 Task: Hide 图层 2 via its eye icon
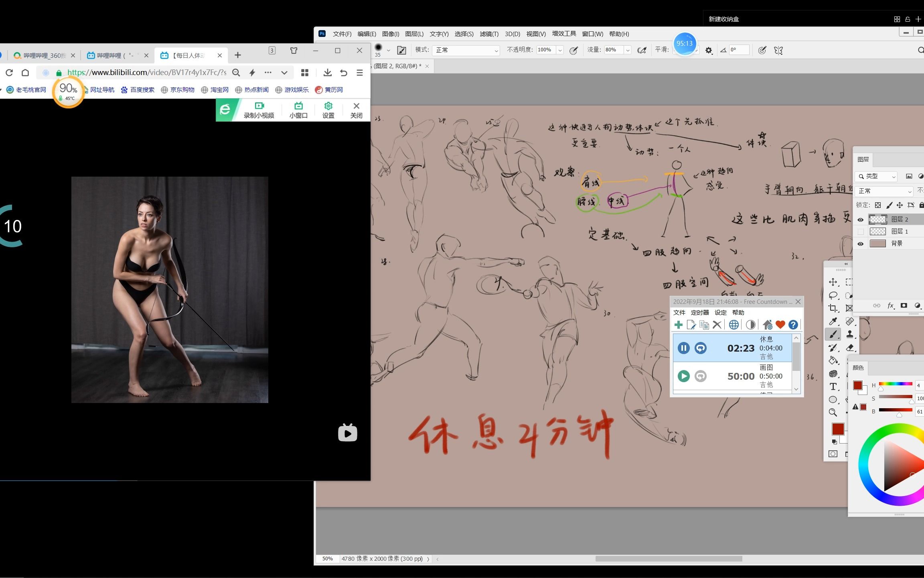click(x=860, y=220)
